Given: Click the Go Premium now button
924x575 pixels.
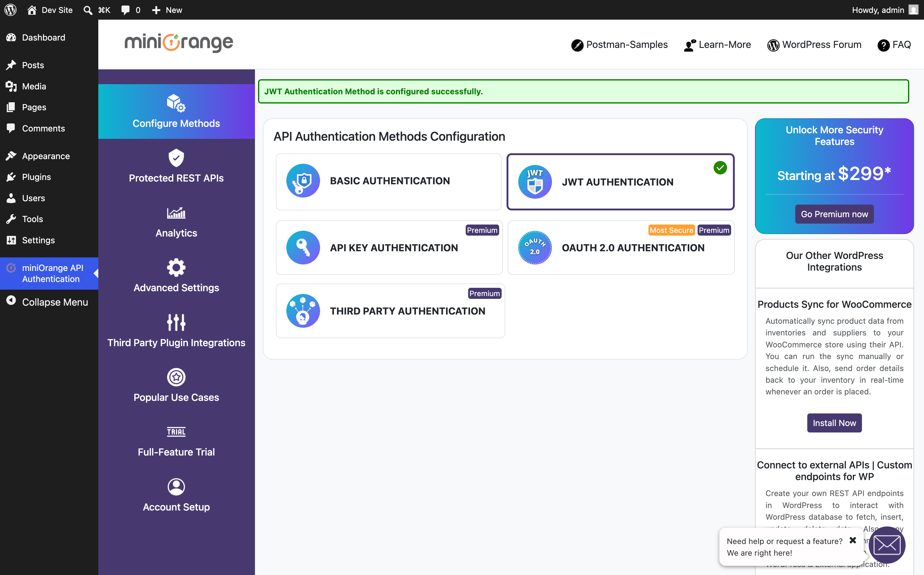Looking at the screenshot, I should point(834,214).
